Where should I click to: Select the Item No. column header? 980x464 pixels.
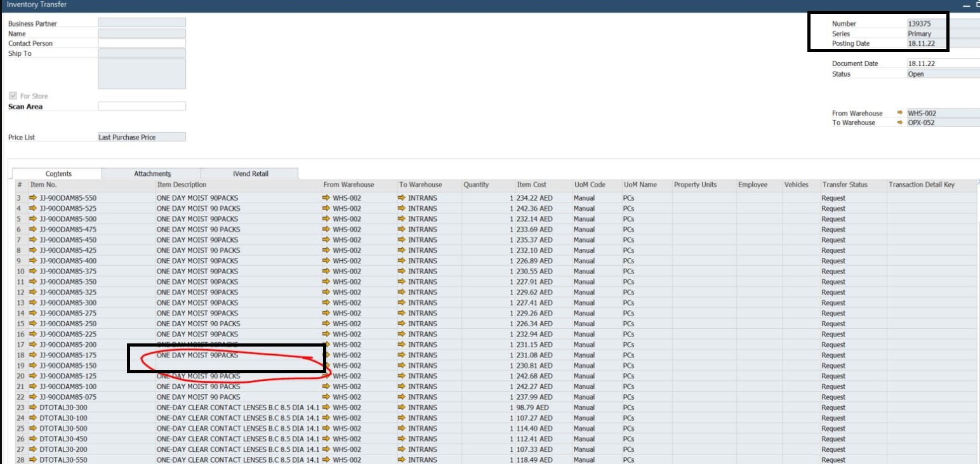[91, 185]
